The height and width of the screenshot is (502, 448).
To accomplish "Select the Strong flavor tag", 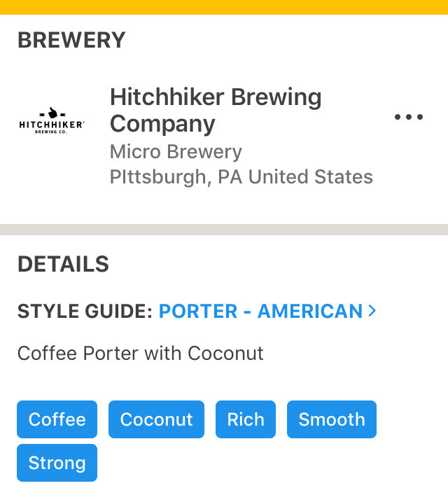I will pyautogui.click(x=57, y=463).
